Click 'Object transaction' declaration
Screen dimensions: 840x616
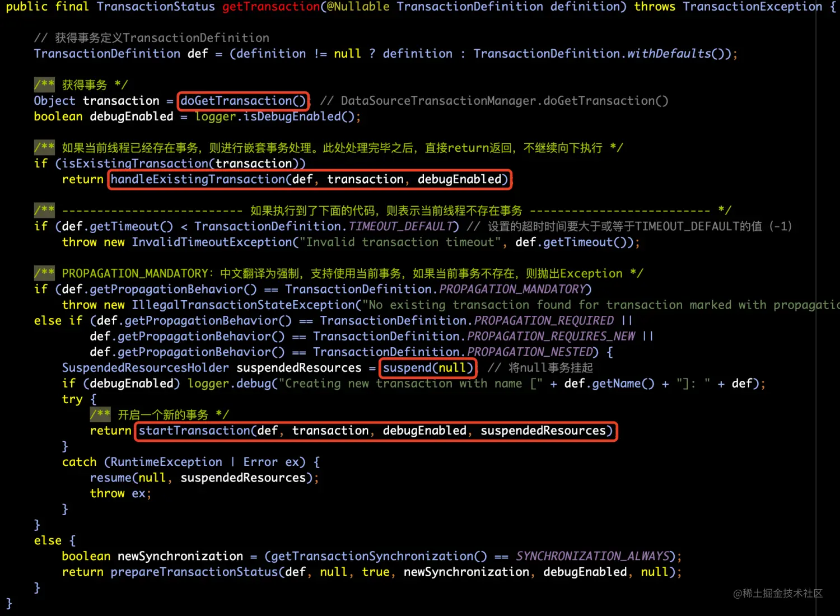pos(96,101)
